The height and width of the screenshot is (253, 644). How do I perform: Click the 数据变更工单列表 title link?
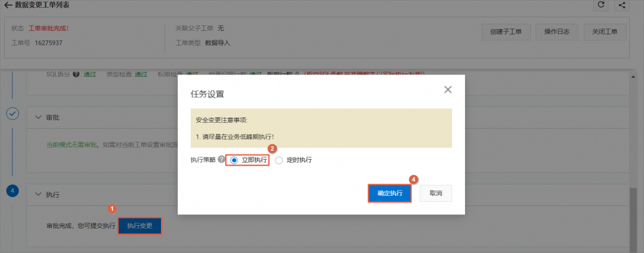coord(42,6)
